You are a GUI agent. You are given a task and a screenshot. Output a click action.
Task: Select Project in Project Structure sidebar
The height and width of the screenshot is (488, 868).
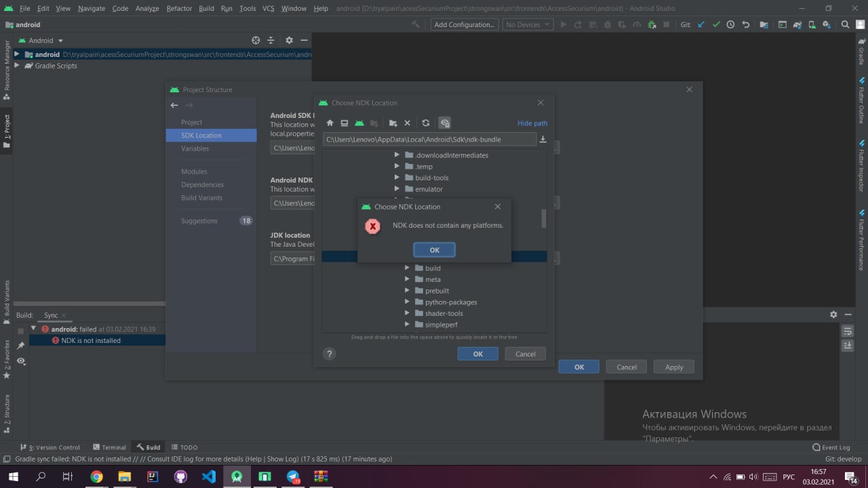[x=192, y=122]
